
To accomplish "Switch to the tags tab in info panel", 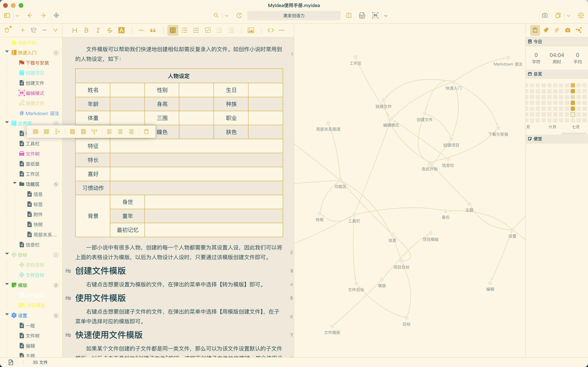I will [x=546, y=30].
